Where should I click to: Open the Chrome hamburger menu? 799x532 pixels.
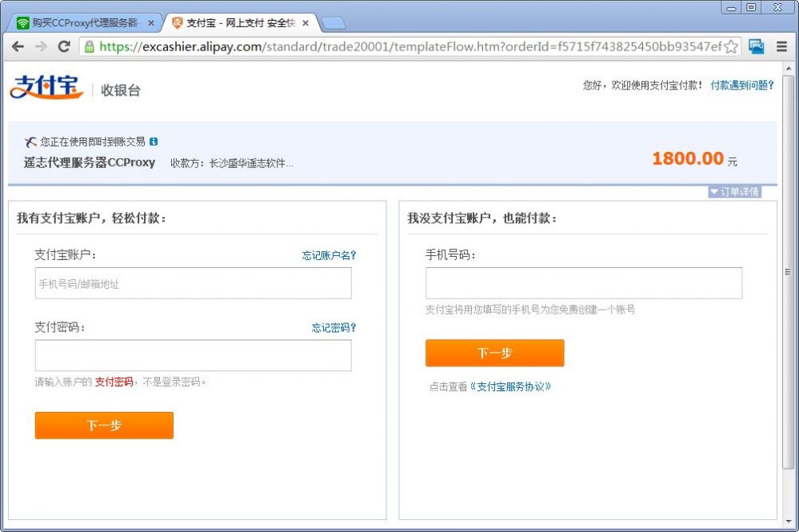click(781, 46)
